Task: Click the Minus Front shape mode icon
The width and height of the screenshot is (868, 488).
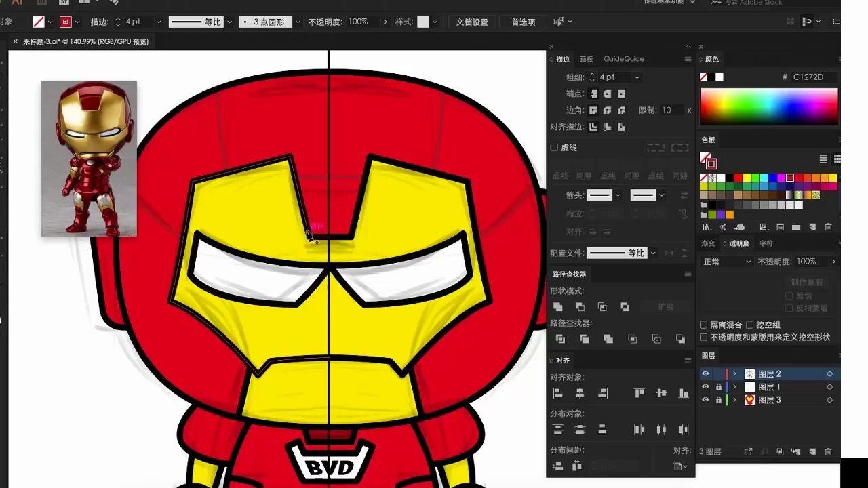Action: click(580, 307)
